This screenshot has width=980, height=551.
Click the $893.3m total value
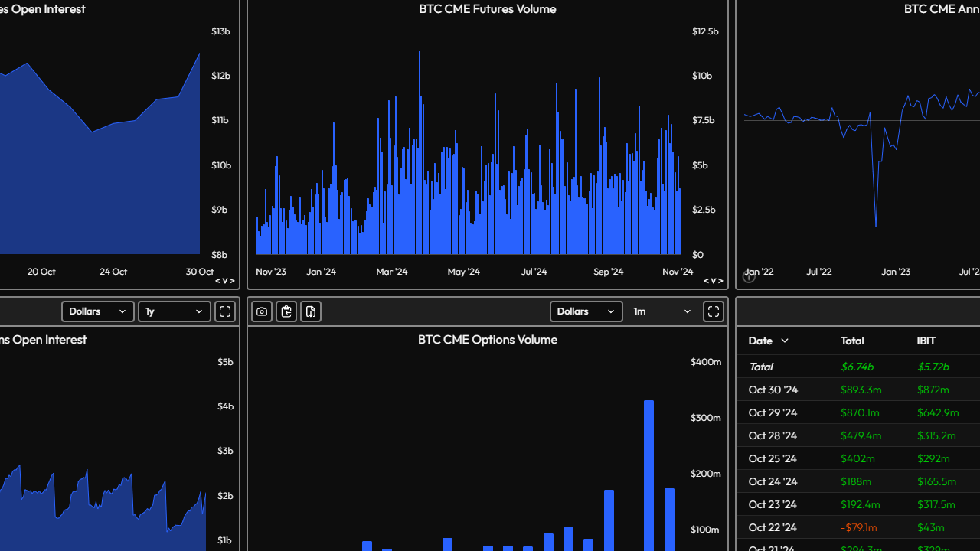pyautogui.click(x=861, y=390)
